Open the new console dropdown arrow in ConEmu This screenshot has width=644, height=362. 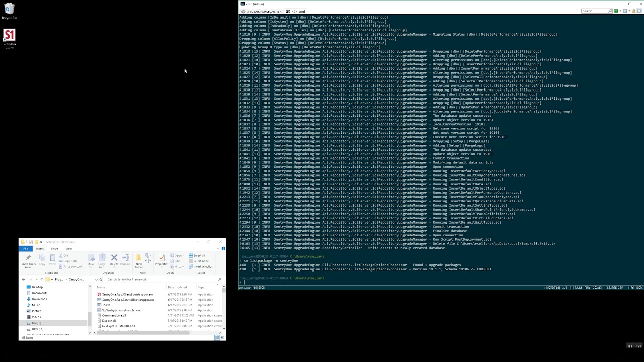[x=620, y=11]
